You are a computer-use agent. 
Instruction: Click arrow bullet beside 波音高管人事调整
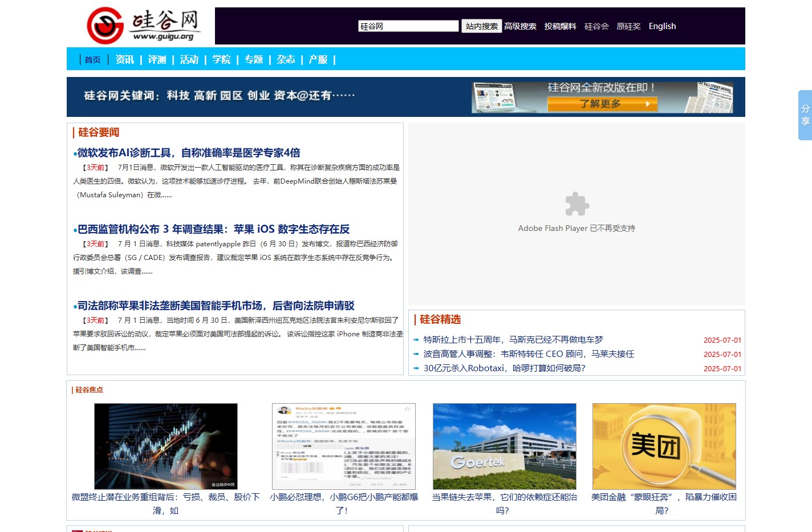[x=416, y=354]
